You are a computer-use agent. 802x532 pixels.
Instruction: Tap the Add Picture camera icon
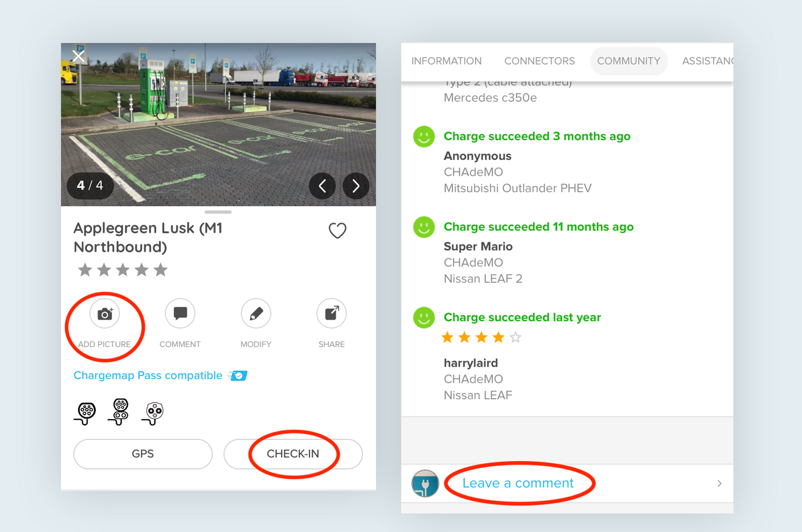point(105,314)
